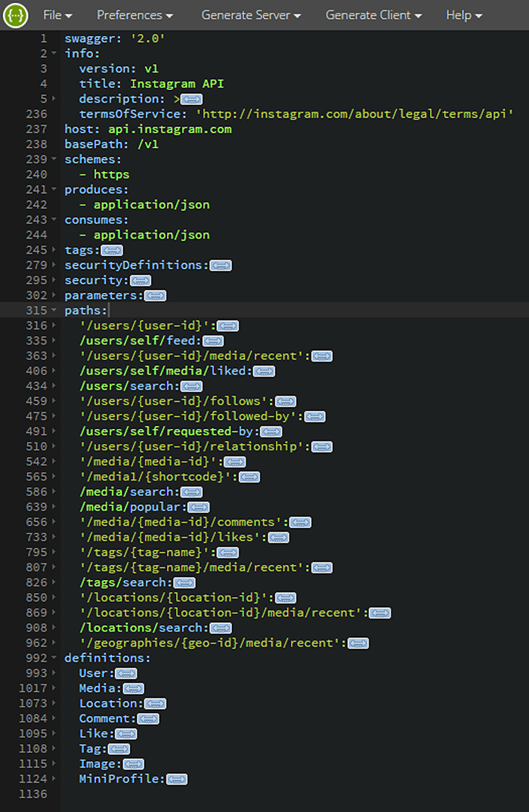This screenshot has width=529, height=812.
Task: Click the folded-code badge after description
Action: point(191,99)
